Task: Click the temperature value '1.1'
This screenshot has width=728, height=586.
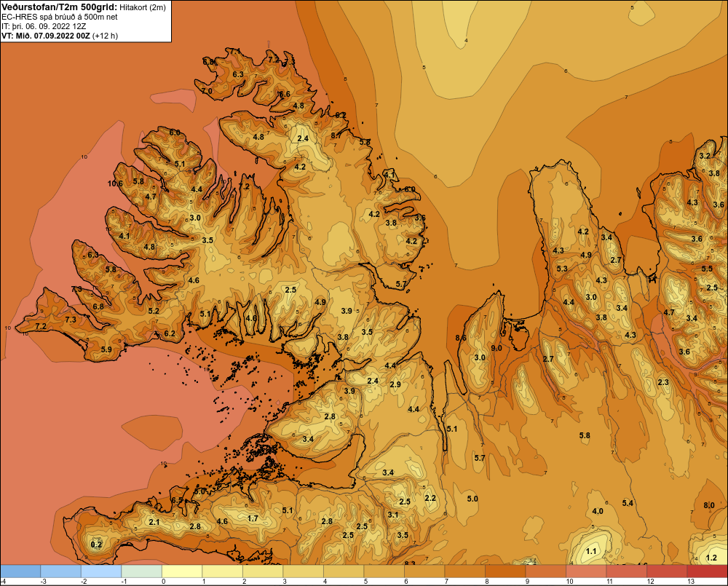Action: tap(591, 551)
